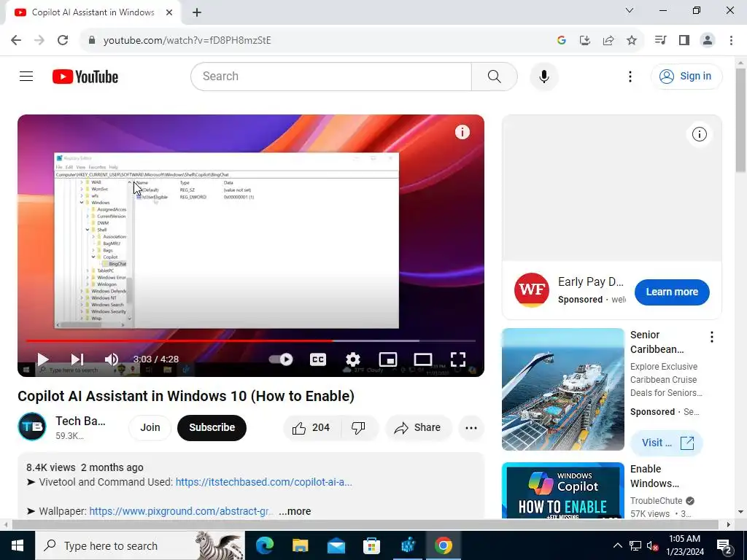Open more actions ellipsis below video
This screenshot has height=560, width=747.
click(471, 427)
